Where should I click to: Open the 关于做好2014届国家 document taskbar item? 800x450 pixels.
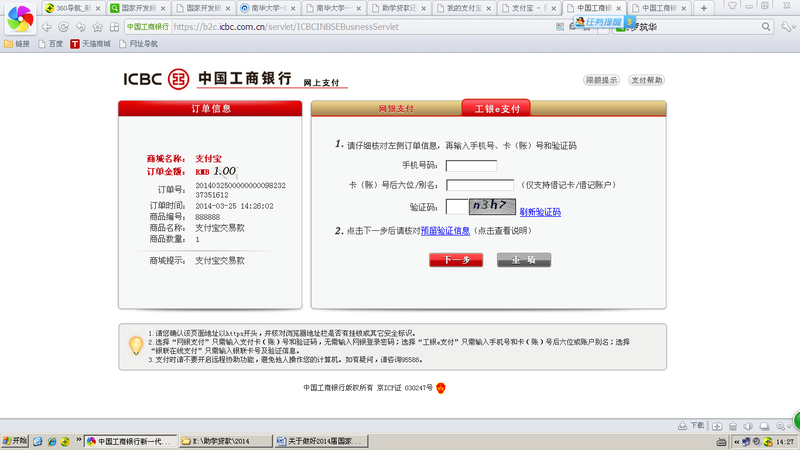(321, 441)
